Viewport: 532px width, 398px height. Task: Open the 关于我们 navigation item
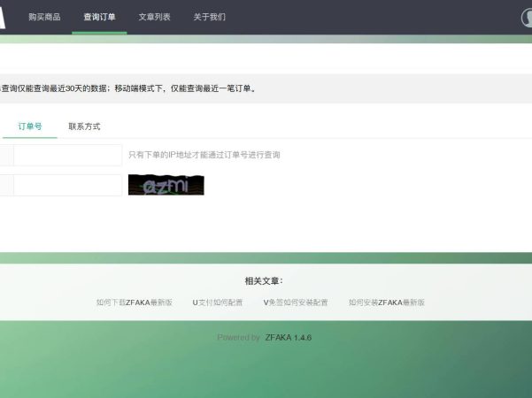click(x=209, y=17)
